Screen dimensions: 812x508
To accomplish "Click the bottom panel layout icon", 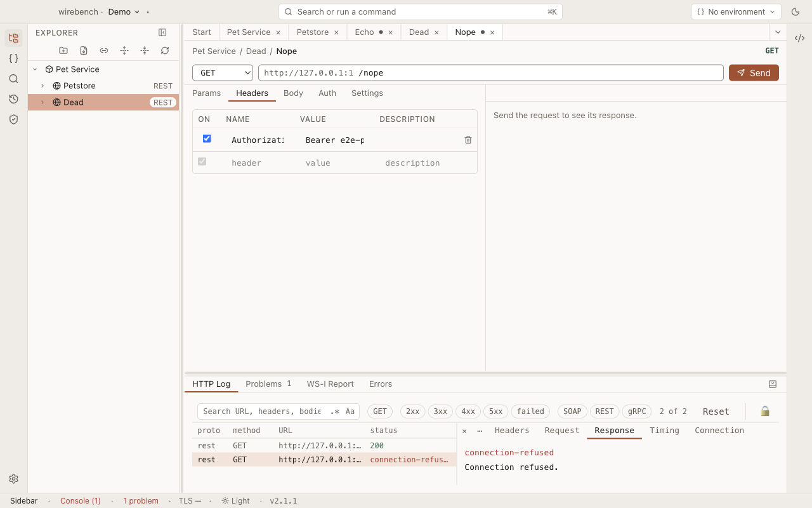I will 773,384.
